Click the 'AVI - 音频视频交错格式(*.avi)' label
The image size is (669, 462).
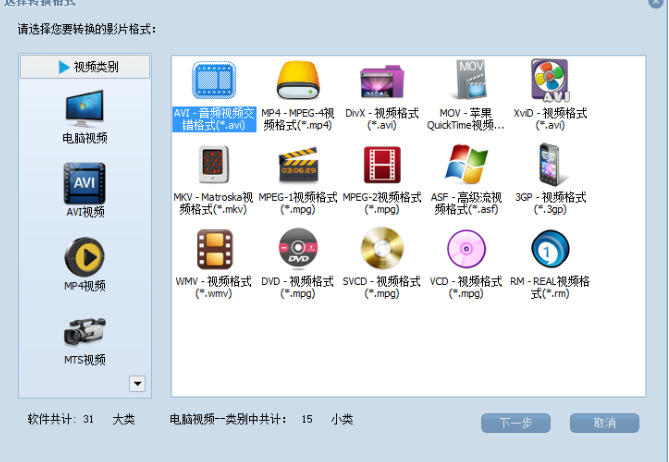tap(214, 119)
